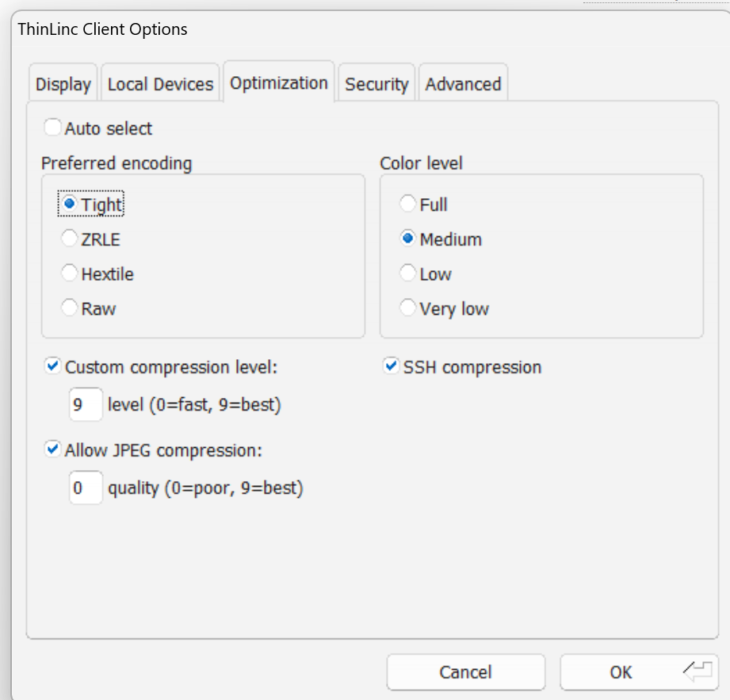Select the Very low color level
This screenshot has width=730, height=700.
408,308
